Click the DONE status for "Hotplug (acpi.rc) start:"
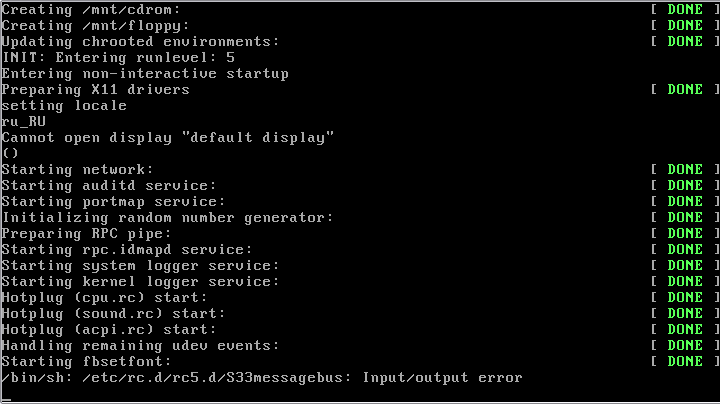 (x=685, y=329)
